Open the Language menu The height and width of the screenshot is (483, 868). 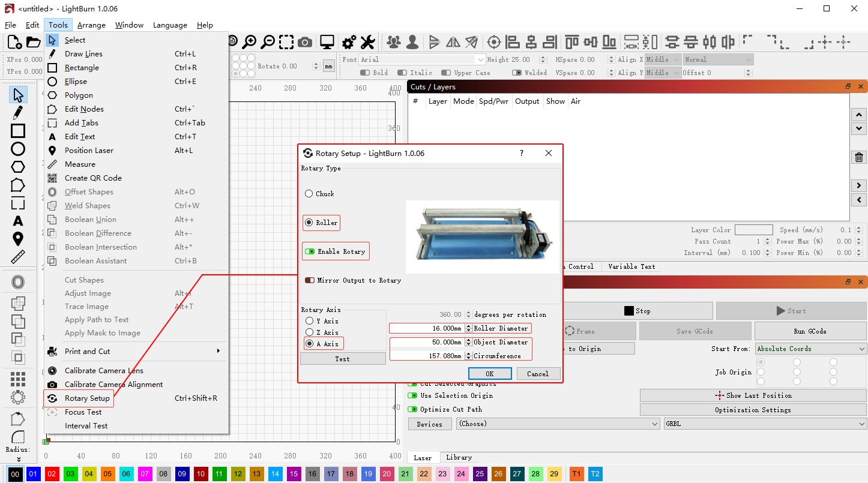tap(170, 25)
